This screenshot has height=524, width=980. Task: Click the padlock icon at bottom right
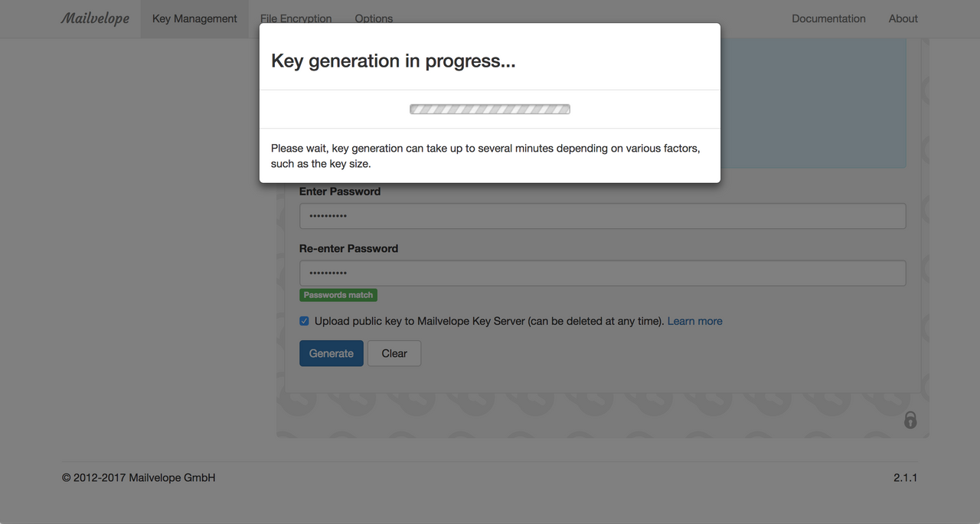pos(910,421)
